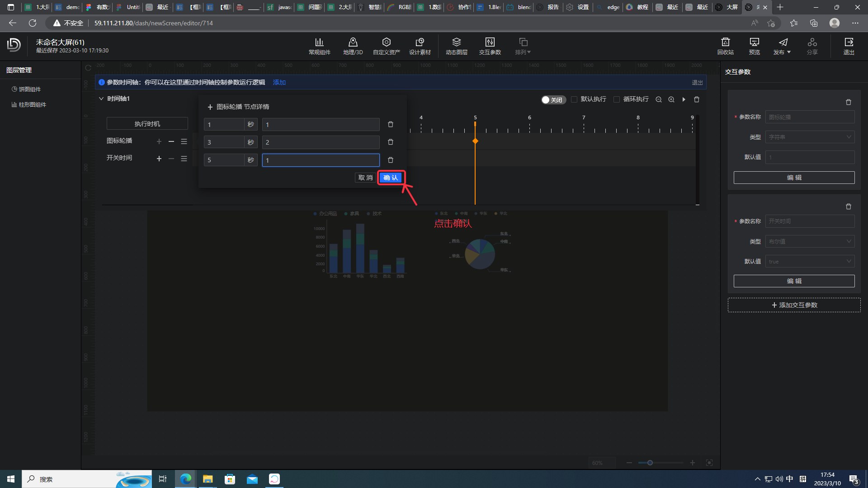The height and width of the screenshot is (488, 868).
Task: Open 设计素材 design materials
Action: tap(420, 47)
